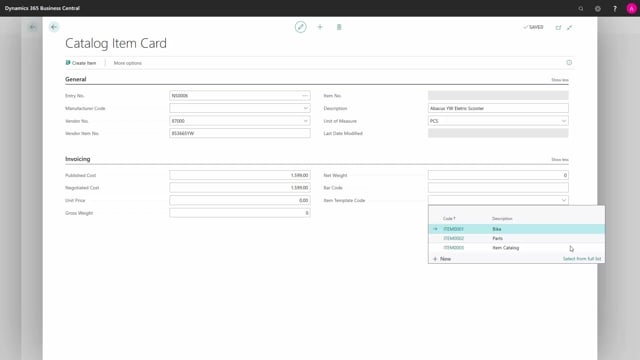
Task: Open the search magnifier in the top bar
Action: coord(581,9)
